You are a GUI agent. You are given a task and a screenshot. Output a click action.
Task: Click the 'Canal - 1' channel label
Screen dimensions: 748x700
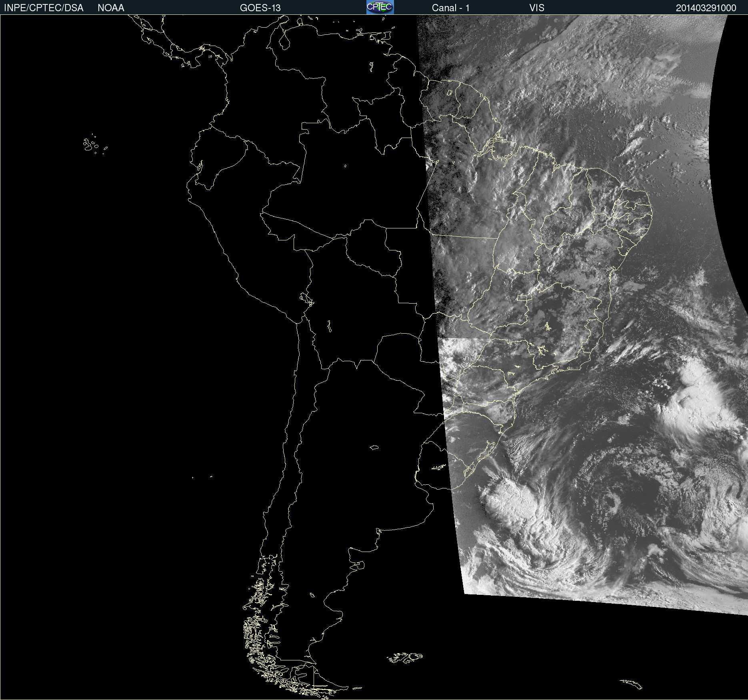[x=451, y=8]
